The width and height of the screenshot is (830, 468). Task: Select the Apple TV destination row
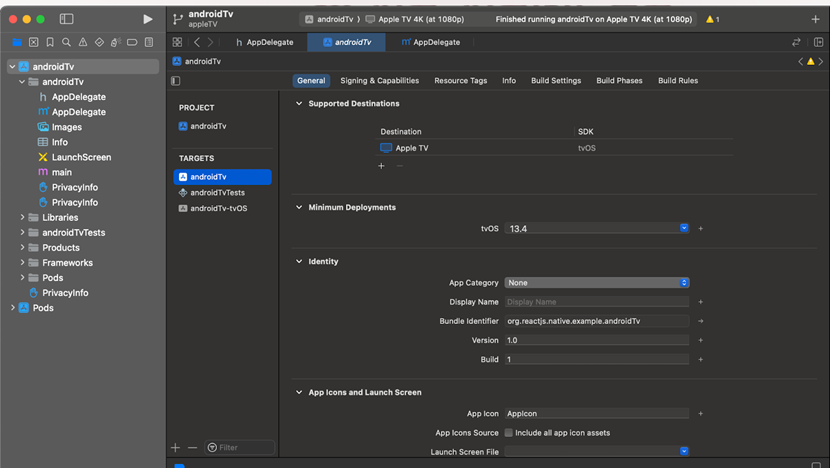pyautogui.click(x=554, y=148)
